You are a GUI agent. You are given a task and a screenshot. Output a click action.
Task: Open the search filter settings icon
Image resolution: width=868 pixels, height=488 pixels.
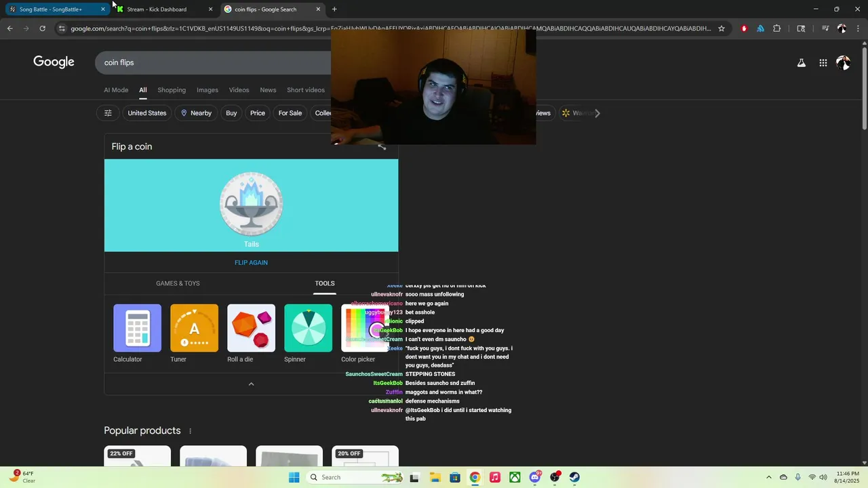click(x=108, y=113)
